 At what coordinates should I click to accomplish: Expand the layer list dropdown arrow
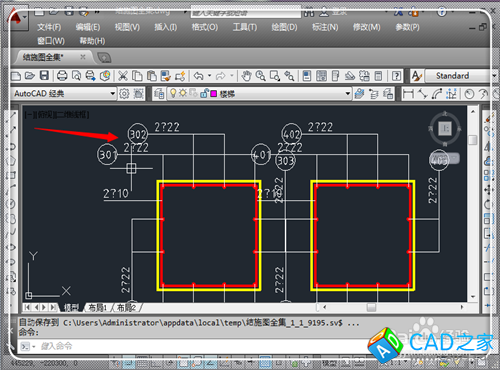pos(348,94)
